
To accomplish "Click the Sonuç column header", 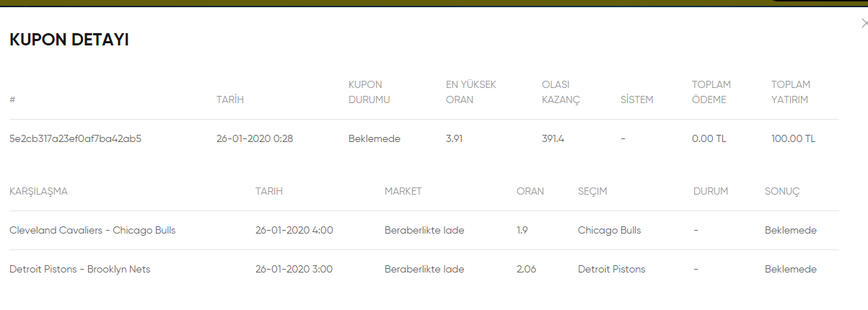I will pos(782,191).
